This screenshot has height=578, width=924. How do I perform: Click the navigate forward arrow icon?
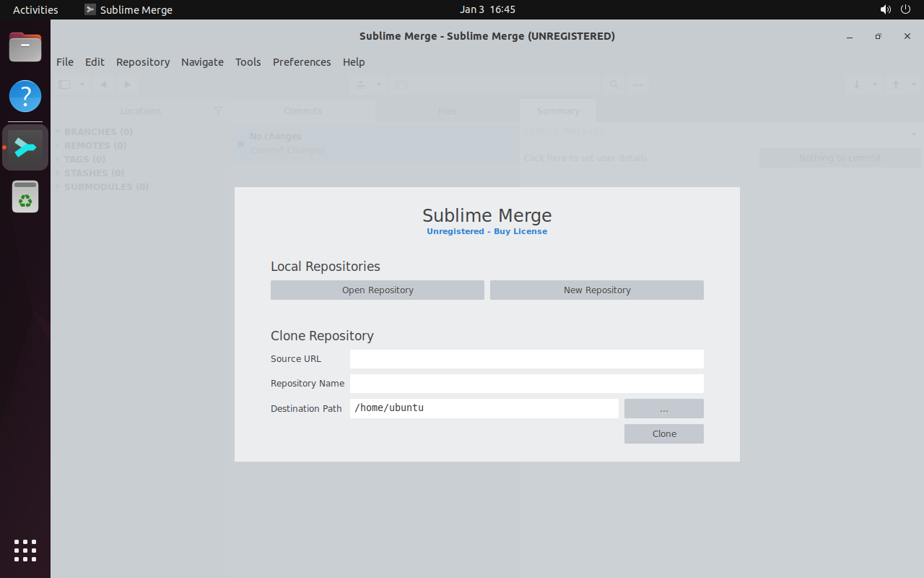[x=127, y=85]
